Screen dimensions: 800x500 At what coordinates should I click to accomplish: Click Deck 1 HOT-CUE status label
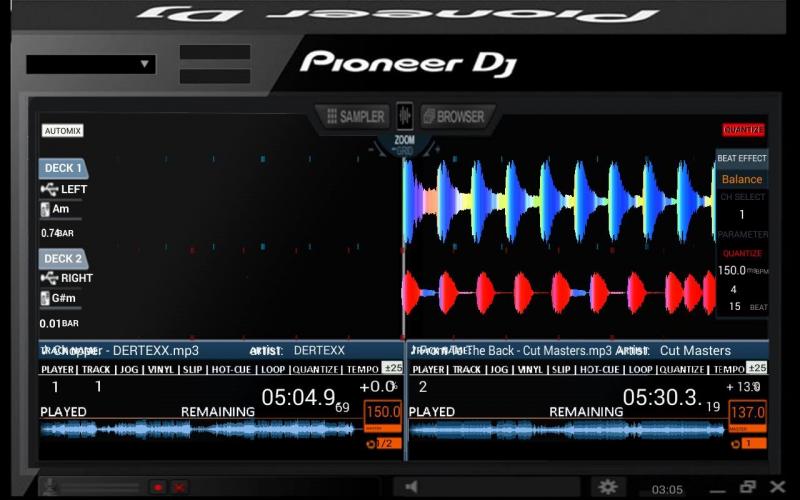[x=232, y=369]
